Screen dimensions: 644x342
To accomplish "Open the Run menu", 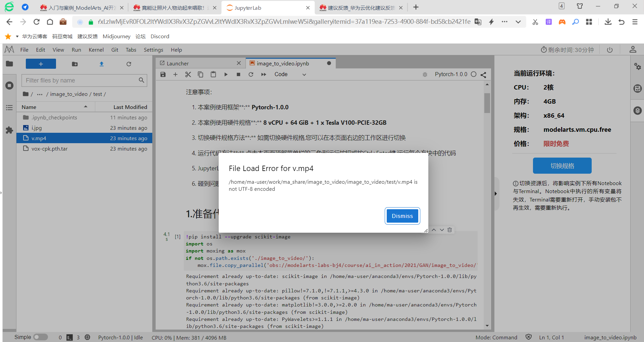I will 76,50.
